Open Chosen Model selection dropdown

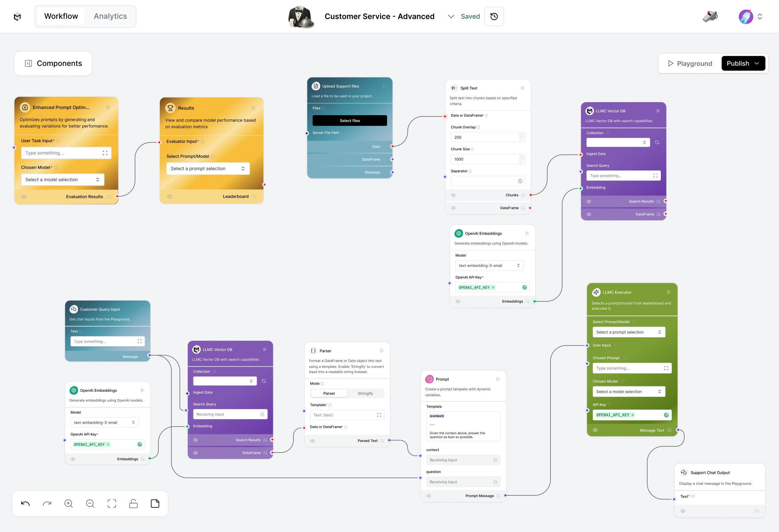62,180
